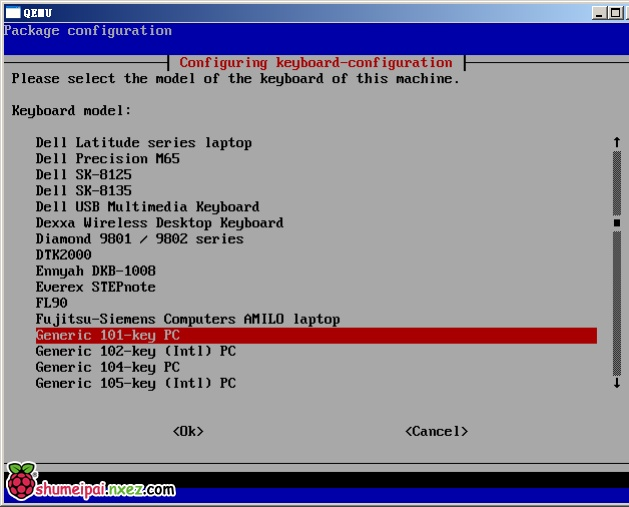
Task: Maximize the QEMU window
Action: [615, 13]
